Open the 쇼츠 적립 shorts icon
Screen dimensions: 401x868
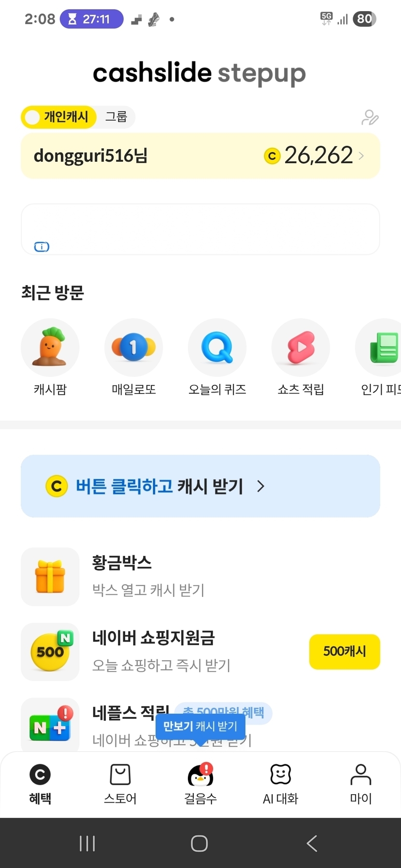301,348
